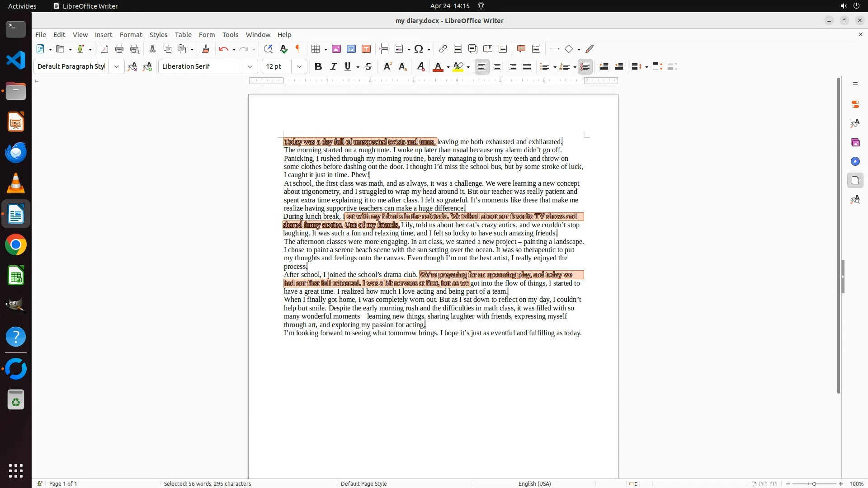This screenshot has width=868, height=488.
Task: Open the sidebar Navigator compass icon
Action: pos(855,161)
